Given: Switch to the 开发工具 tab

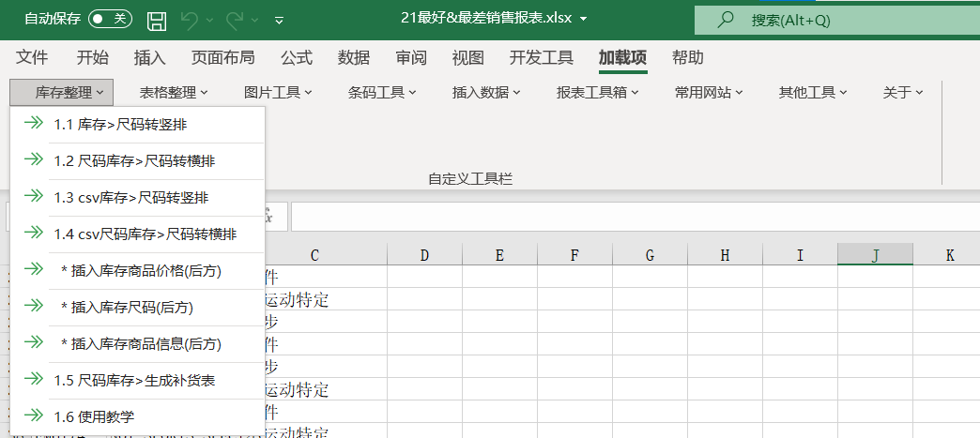Looking at the screenshot, I should tap(542, 58).
